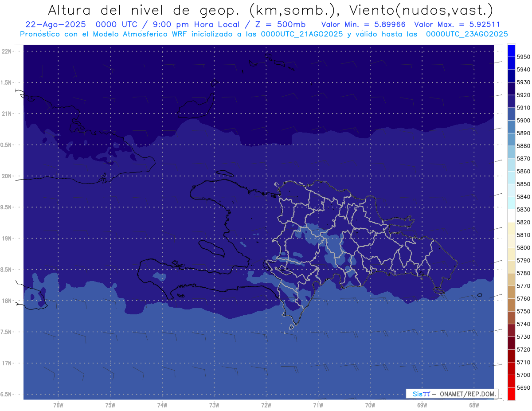Click the 22N latitude label

click(x=8, y=51)
